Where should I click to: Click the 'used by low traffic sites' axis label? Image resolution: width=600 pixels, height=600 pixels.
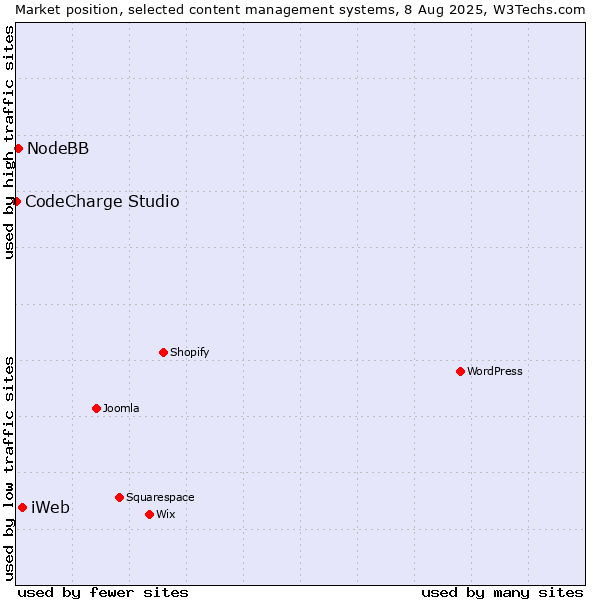click(9, 469)
